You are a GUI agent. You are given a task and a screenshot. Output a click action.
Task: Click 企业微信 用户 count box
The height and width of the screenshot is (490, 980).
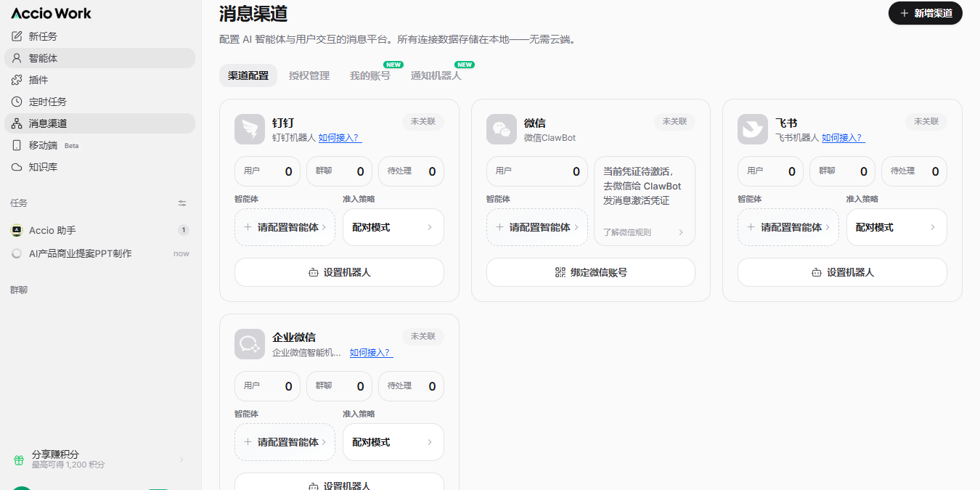point(267,386)
